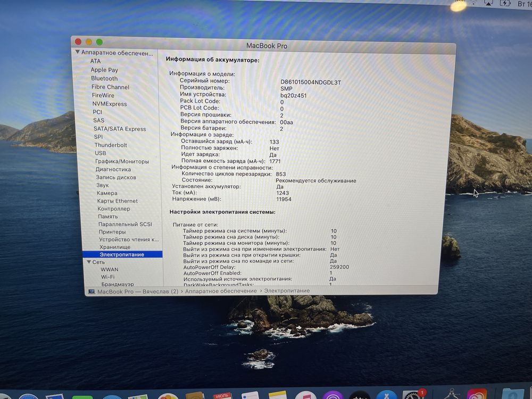Select WWAN under Сеть
532x399 pixels.
pos(110,269)
